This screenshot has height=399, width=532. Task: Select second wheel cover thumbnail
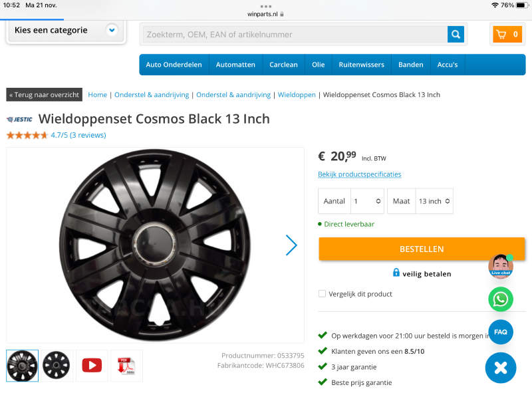click(x=57, y=366)
